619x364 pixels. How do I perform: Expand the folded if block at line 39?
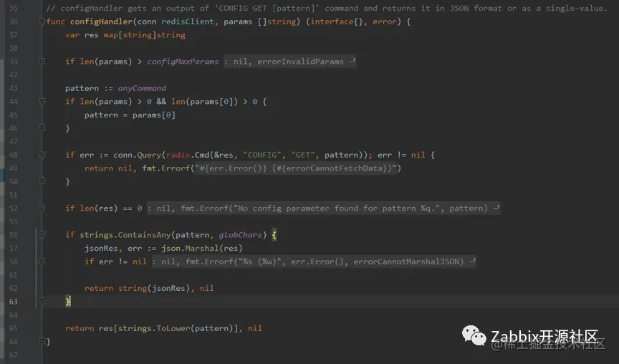pos(42,62)
